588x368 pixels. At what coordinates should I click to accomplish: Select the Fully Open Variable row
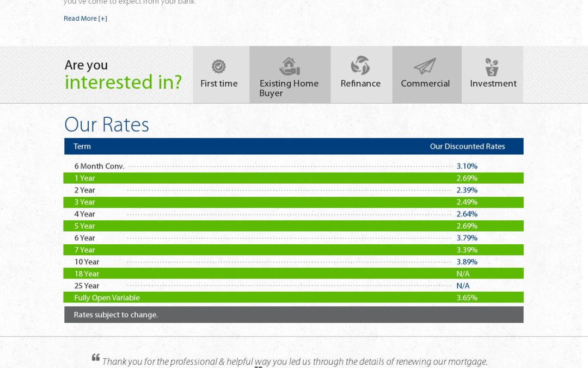tap(293, 298)
